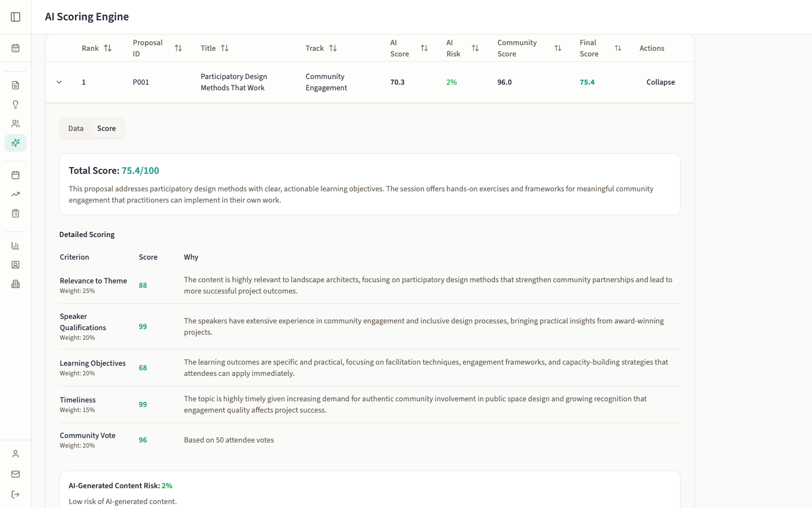The image size is (812, 508).
Task: Click the 'Total Score: 75.4/100' heading
Action: pos(114,170)
